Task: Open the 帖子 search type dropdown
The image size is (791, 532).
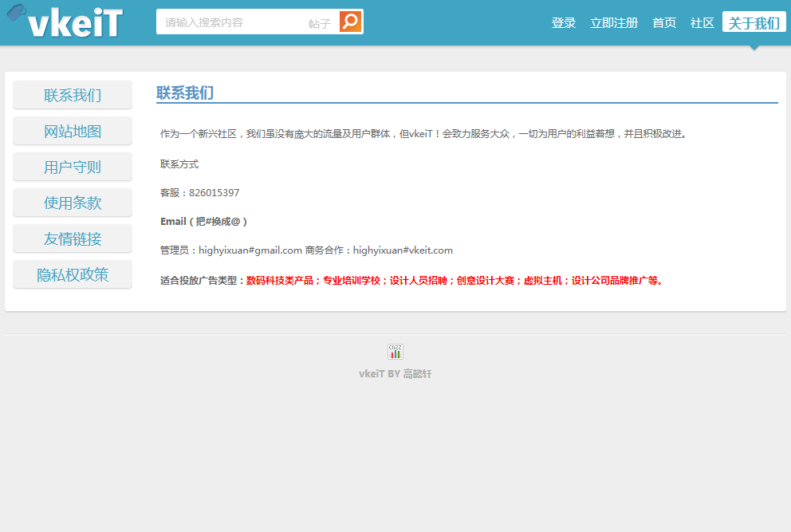Action: [319, 23]
